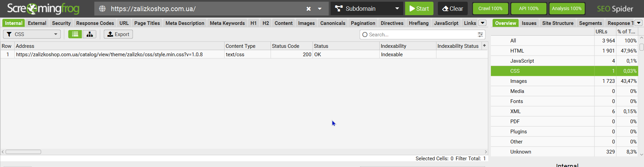Open the Site Structure tab
The height and width of the screenshot is (167, 644).
pyautogui.click(x=558, y=23)
